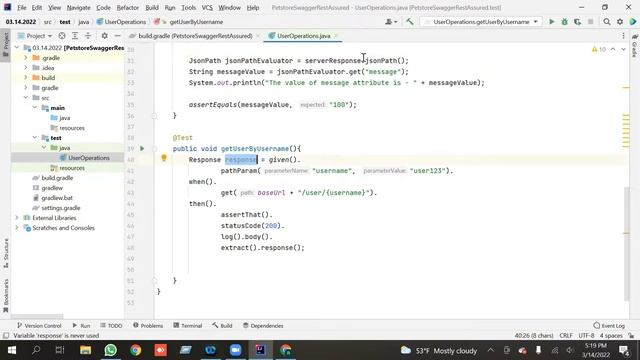Select opened file target icon in Project panel
The width and height of the screenshot is (640, 360).
(x=62, y=36)
